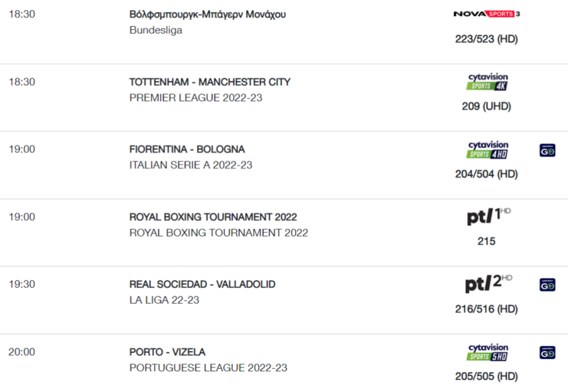568x392 pixels.
Task: Click the Cytavision Sports 4 HD logo
Action: point(488,150)
